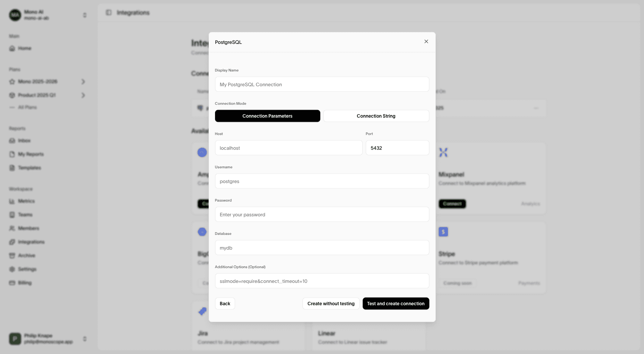644x354 pixels.
Task: Switch to Connection String mode
Action: [x=376, y=116]
